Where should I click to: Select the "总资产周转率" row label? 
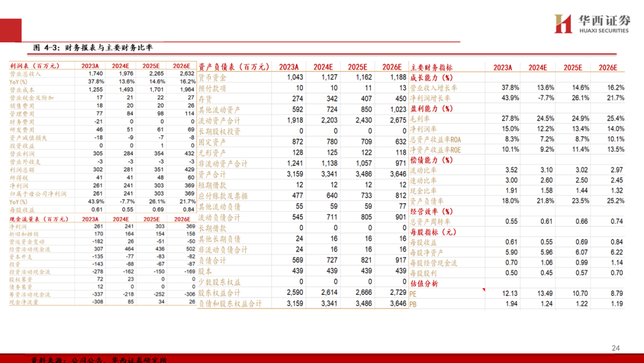[x=430, y=222]
